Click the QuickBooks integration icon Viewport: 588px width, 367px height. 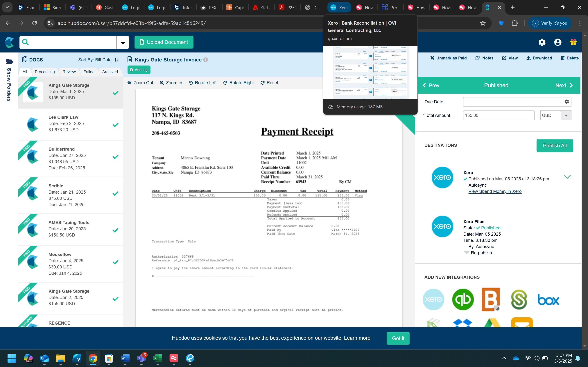pos(463,299)
